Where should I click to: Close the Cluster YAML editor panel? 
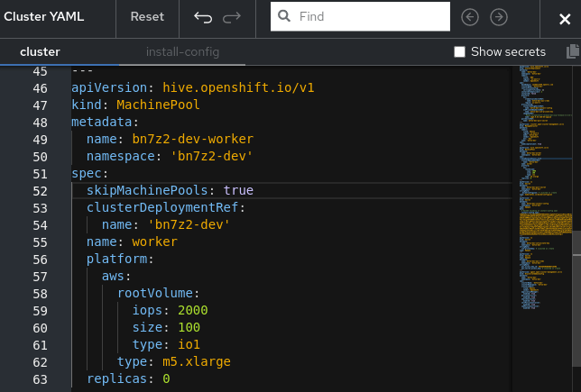(565, 18)
